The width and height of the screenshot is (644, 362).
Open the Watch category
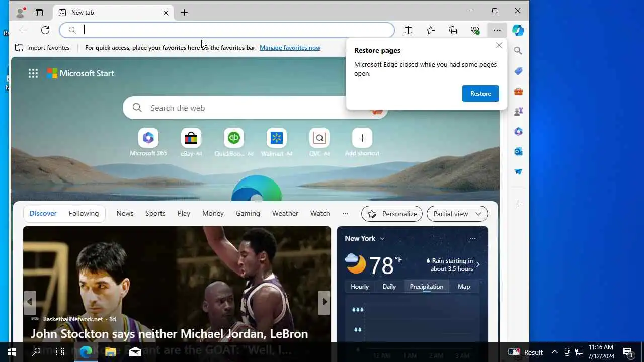(x=320, y=213)
